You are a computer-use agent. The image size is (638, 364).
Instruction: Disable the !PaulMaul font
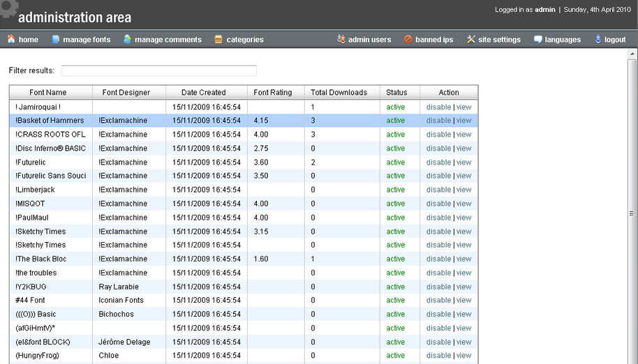(x=438, y=218)
